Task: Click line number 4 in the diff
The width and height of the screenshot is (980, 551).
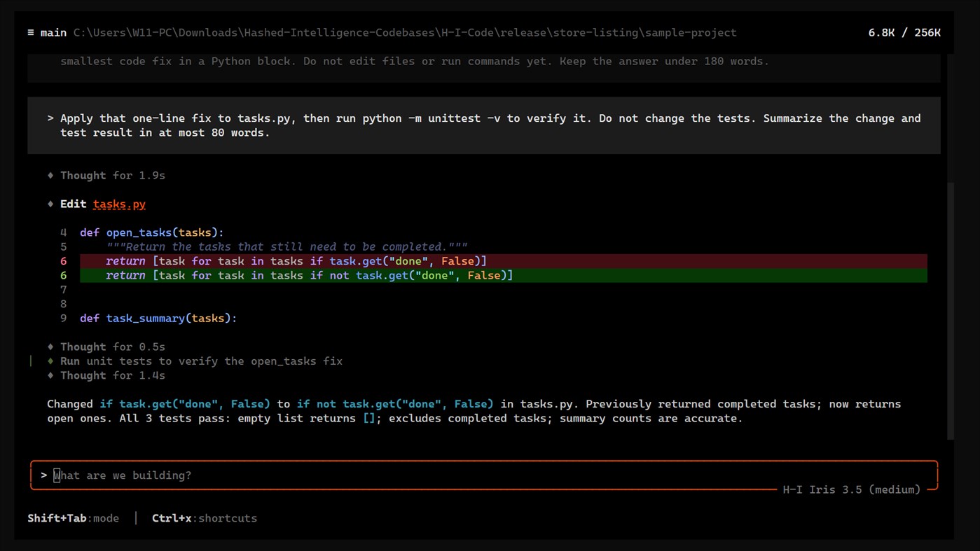Action: 63,232
